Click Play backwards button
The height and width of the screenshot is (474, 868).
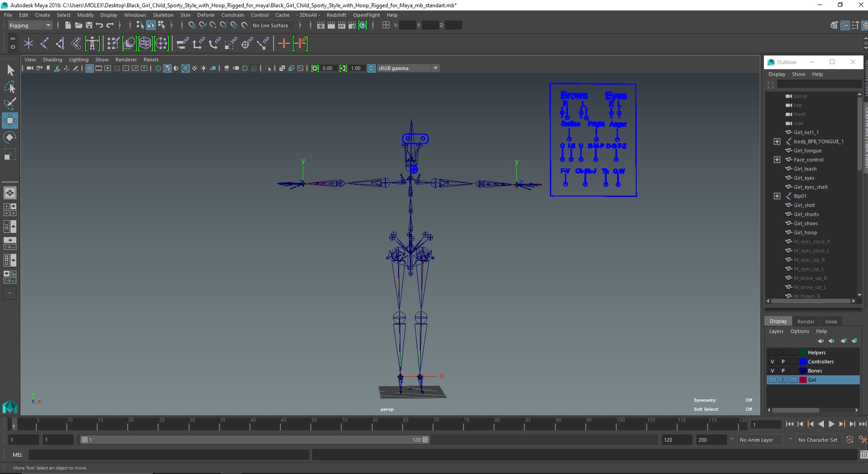(821, 424)
